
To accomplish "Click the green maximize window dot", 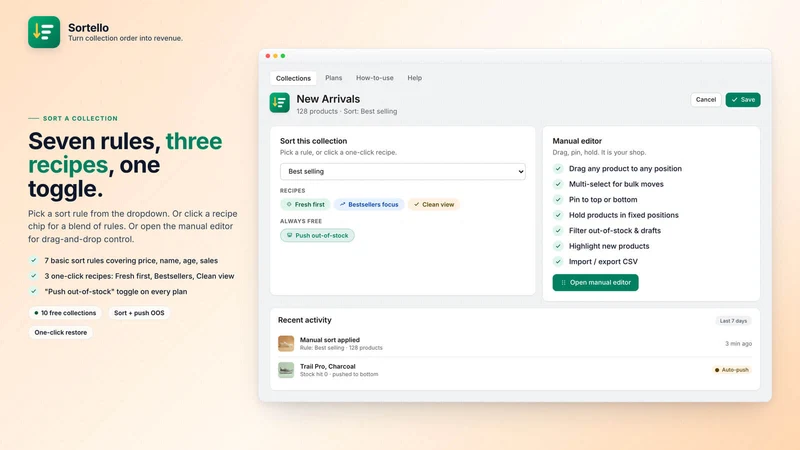I will 283,56.
